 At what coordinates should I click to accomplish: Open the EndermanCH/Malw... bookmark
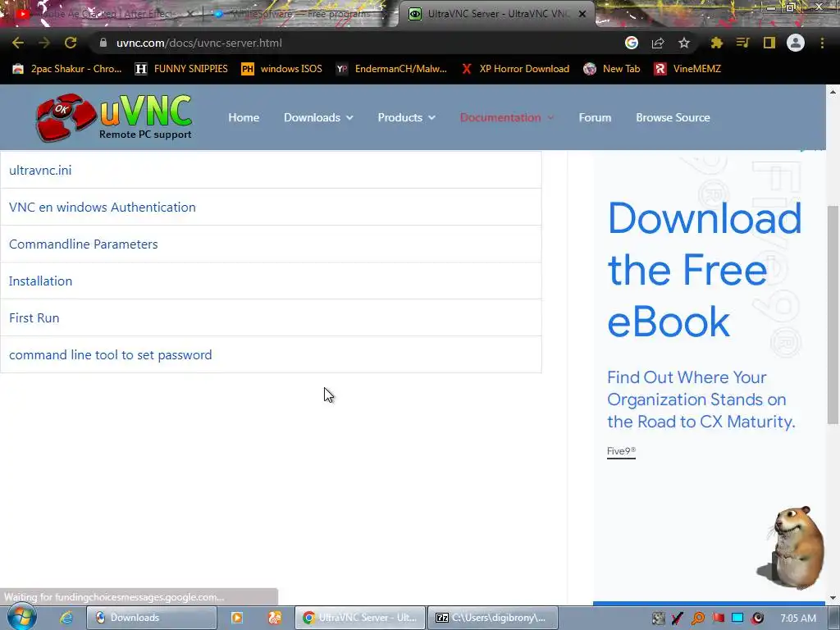tap(391, 69)
